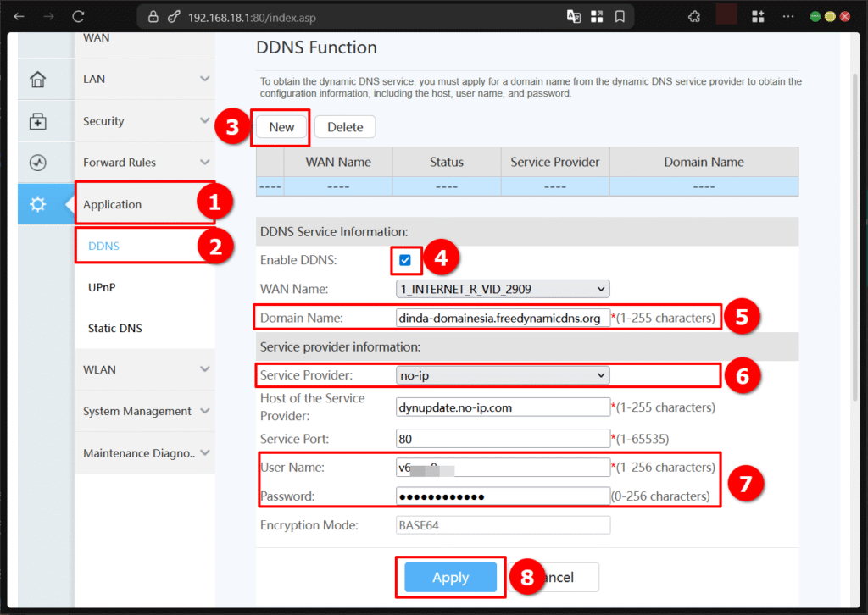868x615 pixels.
Task: Select the DDNS menu entry
Action: (103, 246)
